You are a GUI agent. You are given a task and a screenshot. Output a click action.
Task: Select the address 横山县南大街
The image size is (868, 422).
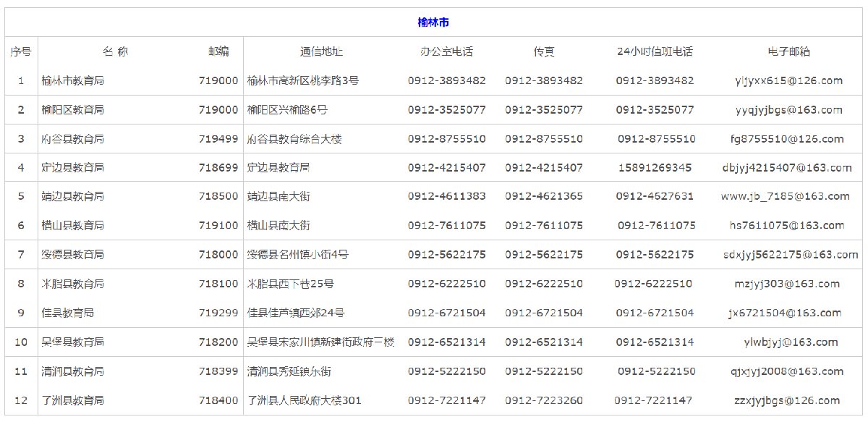[x=278, y=225]
